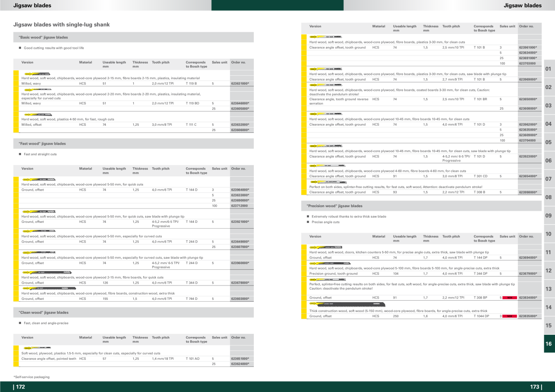Select order number 623961000*
The image size is (555, 392).
tap(528, 47)
